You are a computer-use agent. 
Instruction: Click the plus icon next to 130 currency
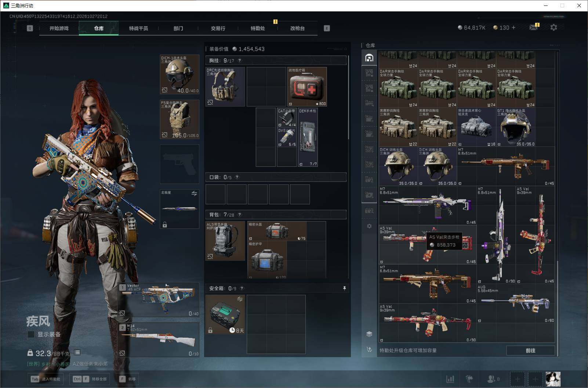pyautogui.click(x=513, y=28)
